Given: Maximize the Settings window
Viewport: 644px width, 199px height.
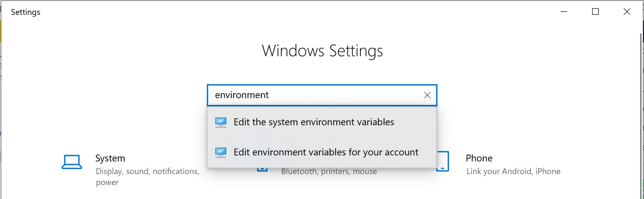Looking at the screenshot, I should click(595, 12).
